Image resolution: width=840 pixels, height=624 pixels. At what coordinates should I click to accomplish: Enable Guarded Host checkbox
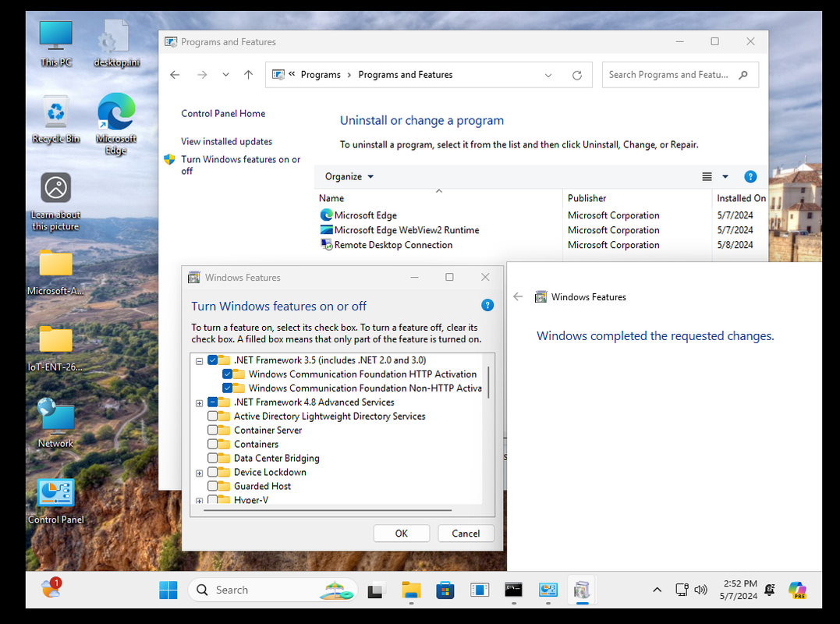point(213,486)
